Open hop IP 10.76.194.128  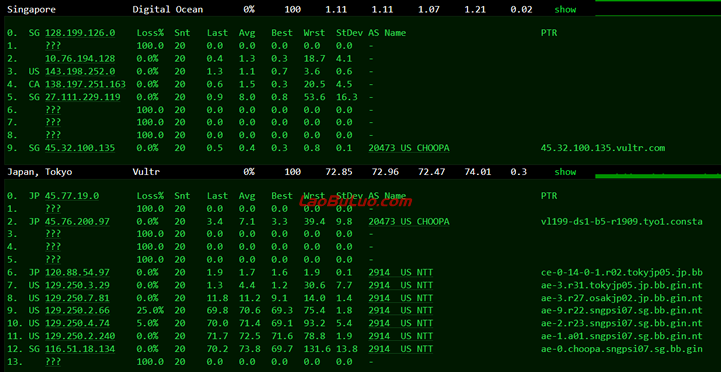tap(80, 58)
